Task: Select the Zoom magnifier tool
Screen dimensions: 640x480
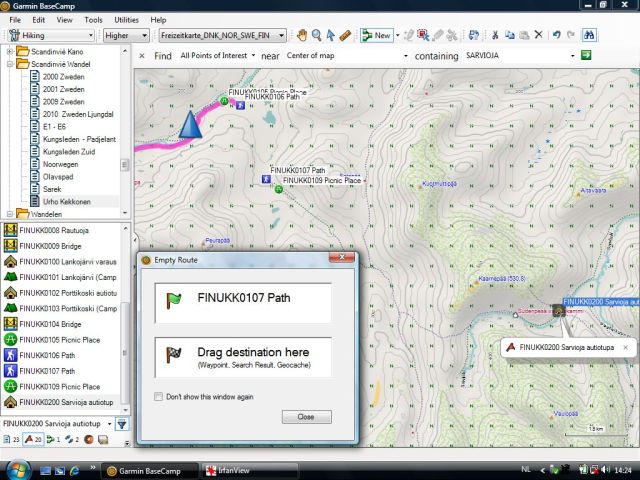Action: click(x=316, y=35)
